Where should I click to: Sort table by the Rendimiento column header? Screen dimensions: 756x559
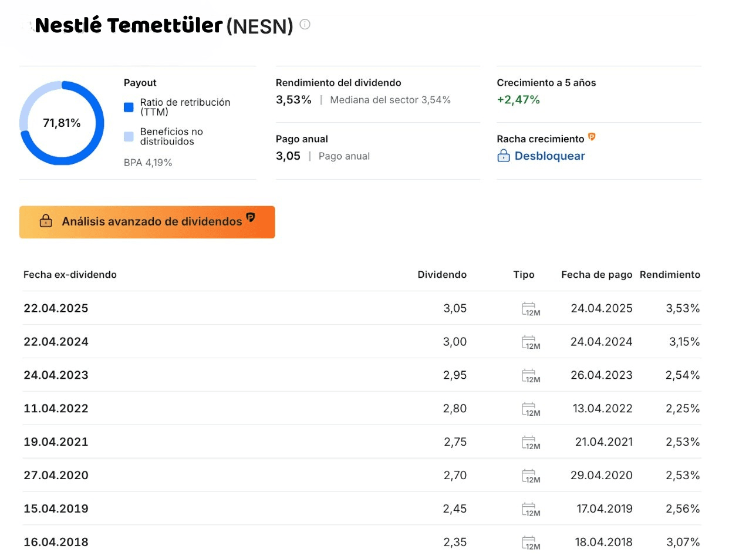[670, 274]
